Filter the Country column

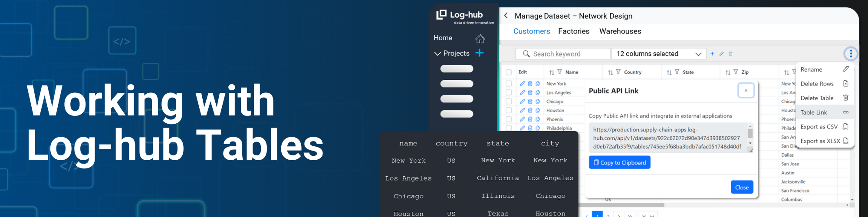point(618,72)
